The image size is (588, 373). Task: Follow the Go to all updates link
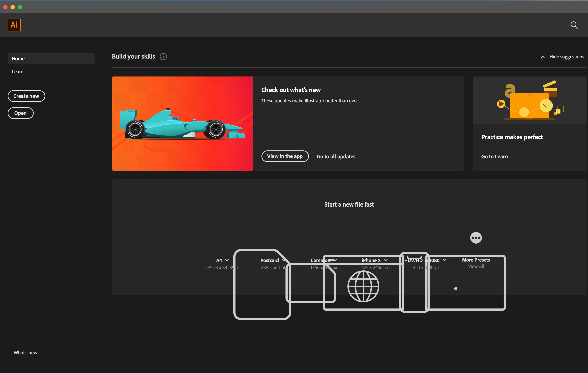tap(336, 157)
